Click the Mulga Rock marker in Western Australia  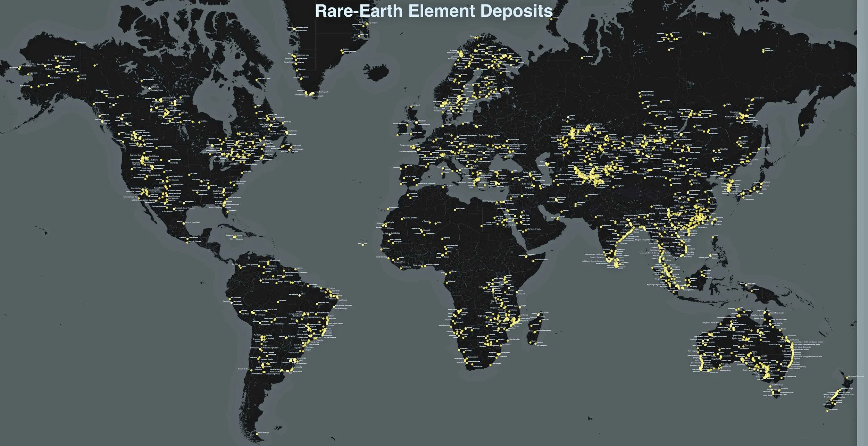click(721, 358)
